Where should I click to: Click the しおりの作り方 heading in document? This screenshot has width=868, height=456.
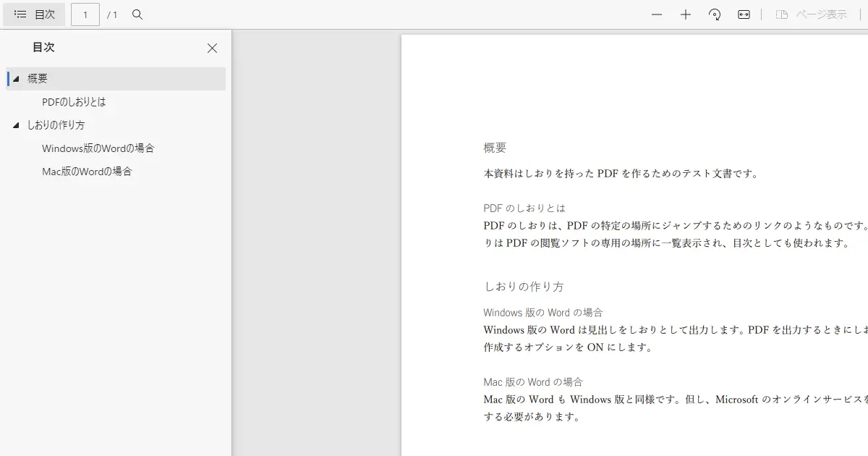tap(524, 286)
